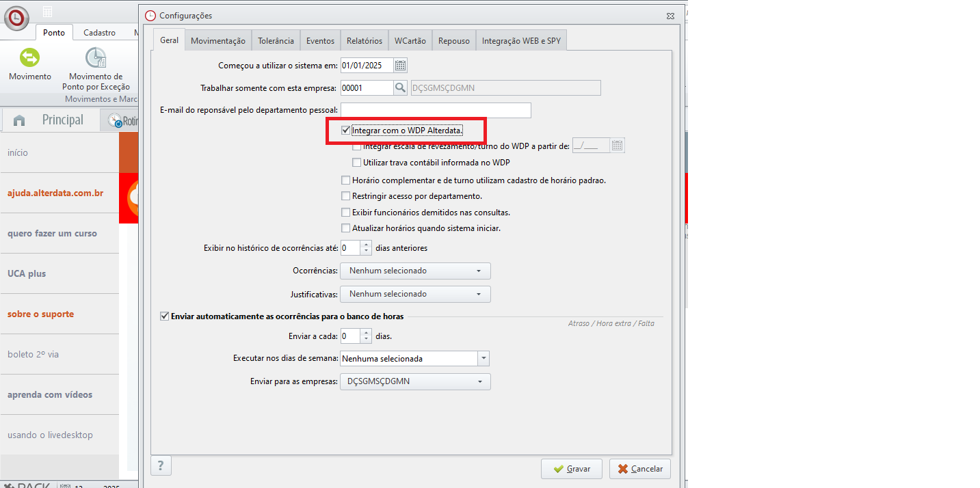Image resolution: width=980 pixels, height=488 pixels.
Task: Click the início sidebar item
Action: point(18,153)
